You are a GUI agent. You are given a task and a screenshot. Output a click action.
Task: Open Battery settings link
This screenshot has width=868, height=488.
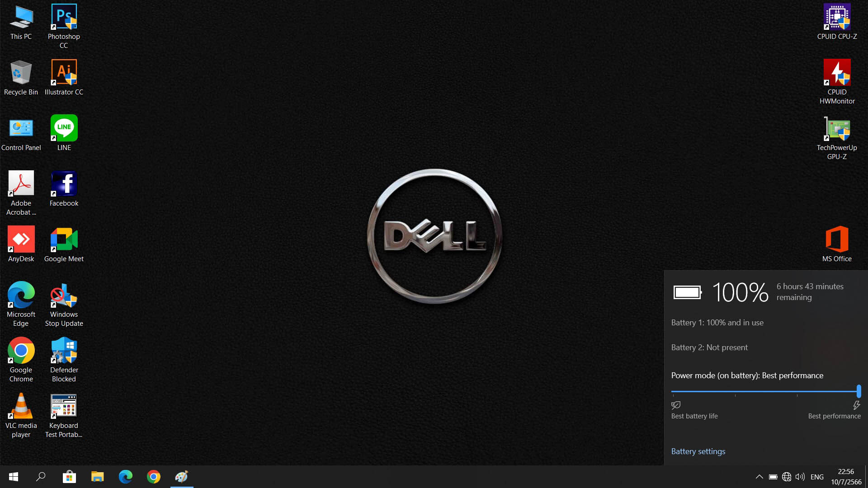698,451
